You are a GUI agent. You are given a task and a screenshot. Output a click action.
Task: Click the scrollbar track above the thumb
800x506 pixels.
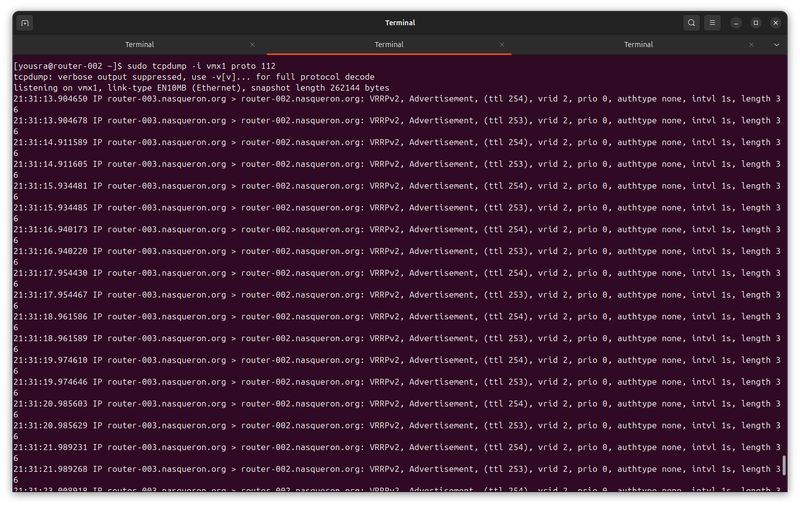pos(784,250)
